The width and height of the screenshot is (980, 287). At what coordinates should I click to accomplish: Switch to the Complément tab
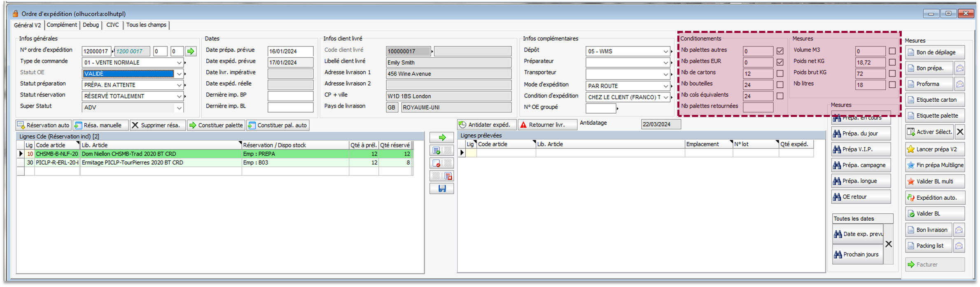62,25
